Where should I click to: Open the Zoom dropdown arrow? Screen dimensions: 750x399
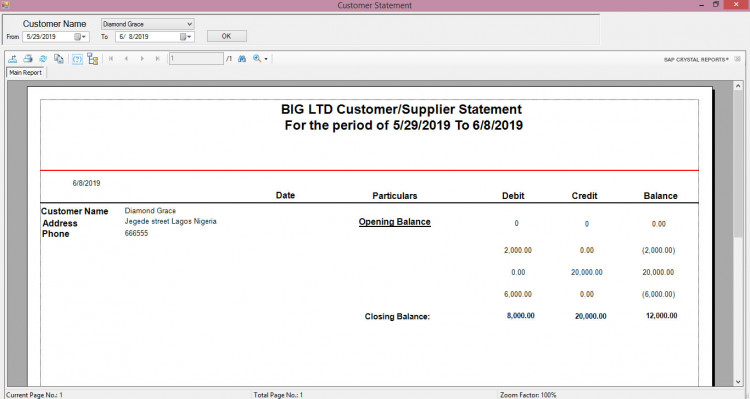point(266,59)
